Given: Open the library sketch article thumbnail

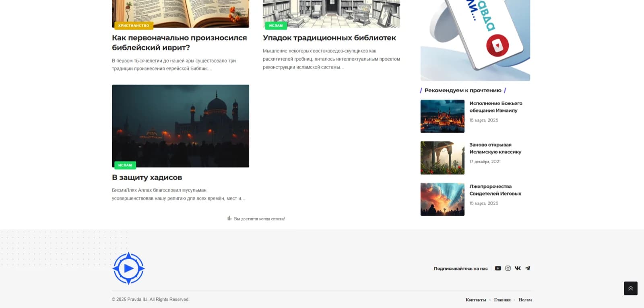Looking at the screenshot, I should click(x=331, y=14).
